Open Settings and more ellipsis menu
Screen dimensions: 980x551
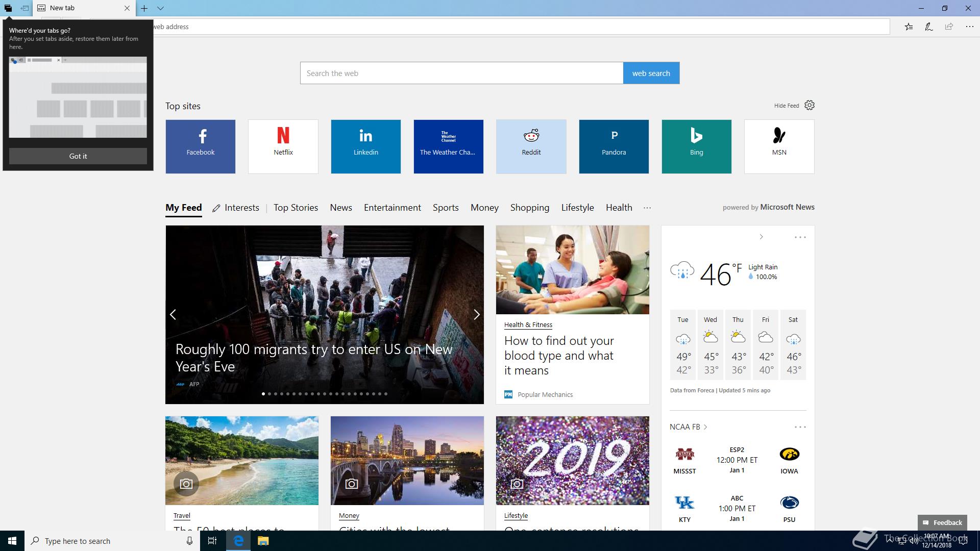(969, 27)
